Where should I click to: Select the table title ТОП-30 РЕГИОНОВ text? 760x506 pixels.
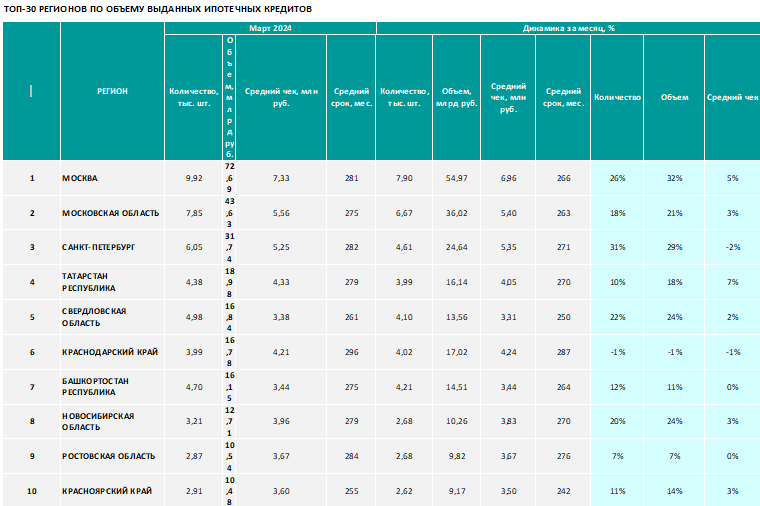[158, 9]
